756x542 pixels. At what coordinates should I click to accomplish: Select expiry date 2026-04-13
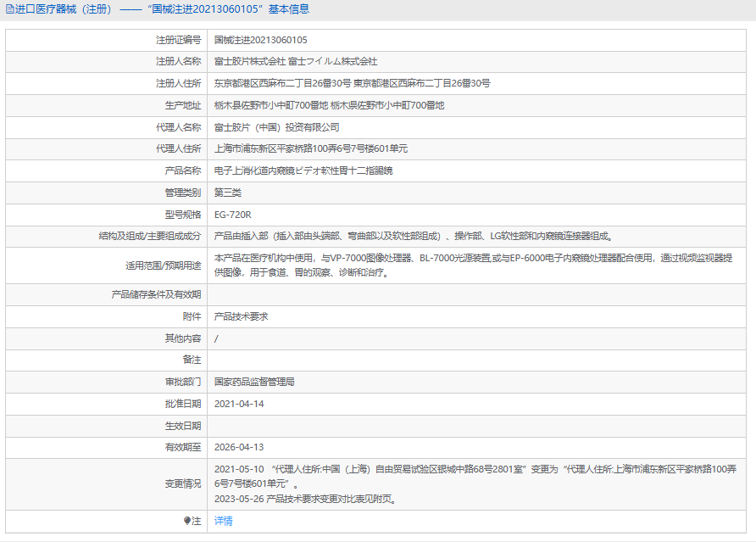239,447
